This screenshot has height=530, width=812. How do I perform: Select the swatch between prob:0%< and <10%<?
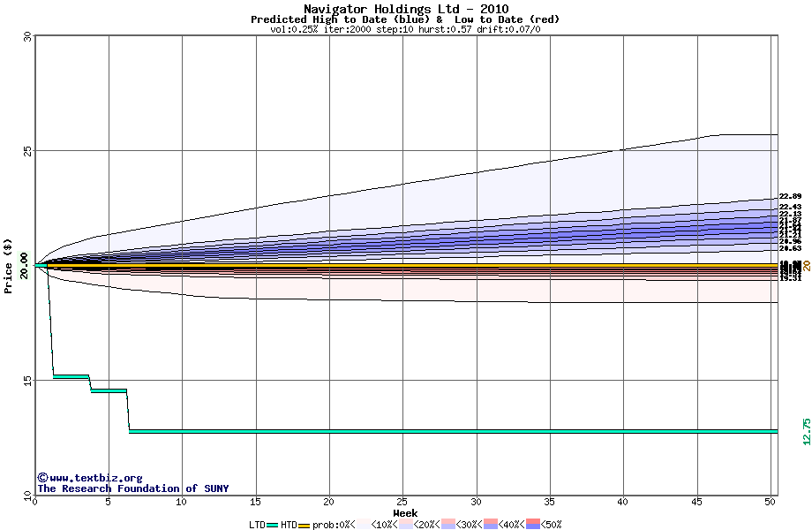363,525
